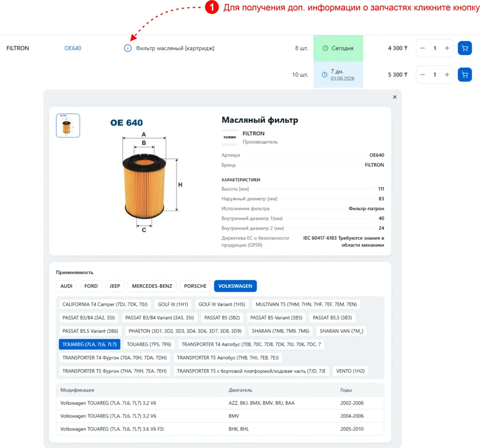Choose PASSAT B5 Variant (3B5) model
Viewport: 480px width, 448px height.
tap(276, 317)
